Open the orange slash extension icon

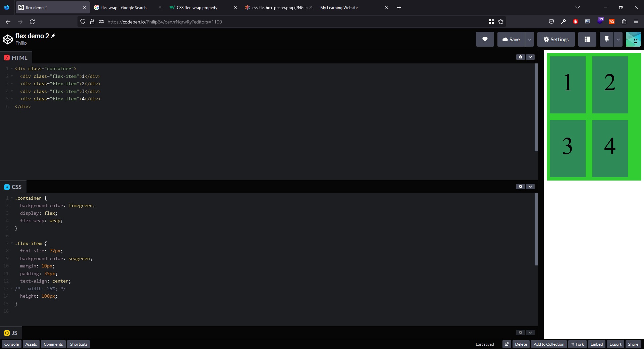pos(612,22)
